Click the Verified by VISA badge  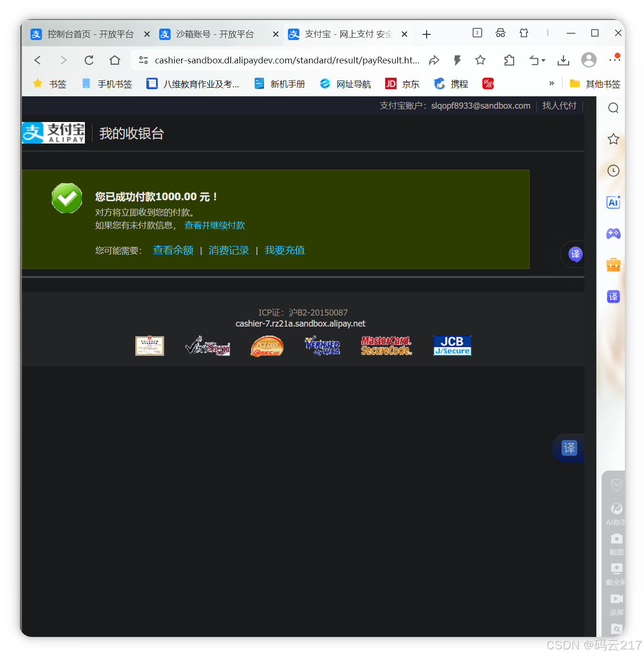coord(323,346)
